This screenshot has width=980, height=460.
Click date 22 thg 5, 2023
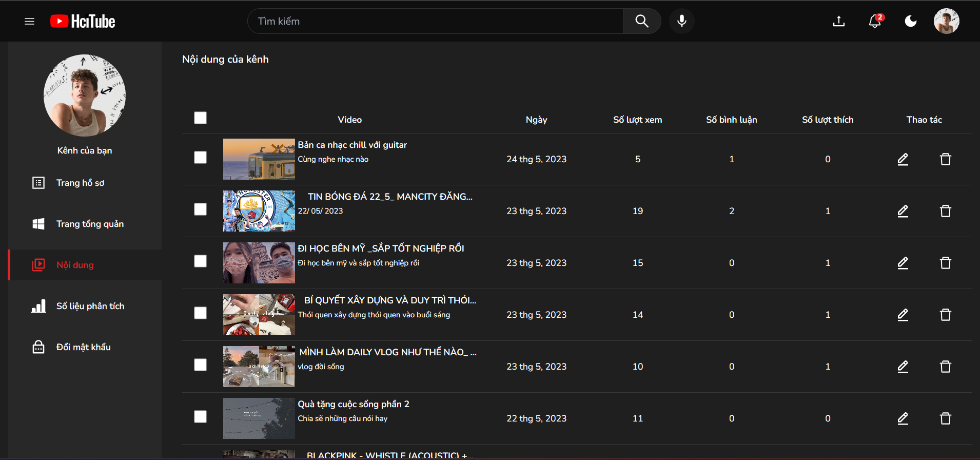click(x=537, y=418)
